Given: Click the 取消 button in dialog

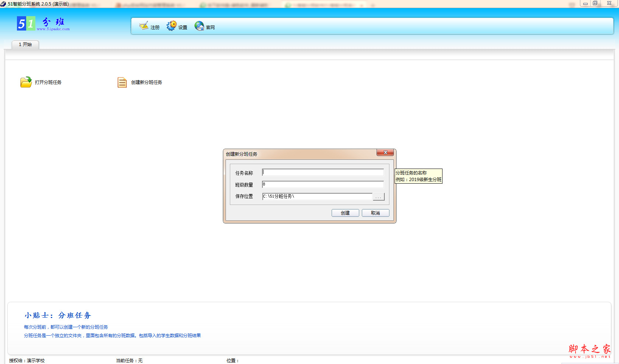Looking at the screenshot, I should tap(375, 213).
